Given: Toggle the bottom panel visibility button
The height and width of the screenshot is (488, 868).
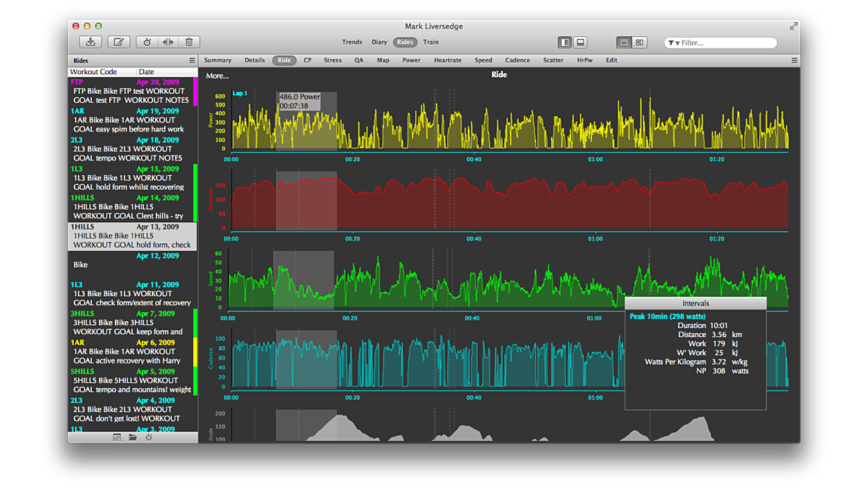Looking at the screenshot, I should point(580,42).
